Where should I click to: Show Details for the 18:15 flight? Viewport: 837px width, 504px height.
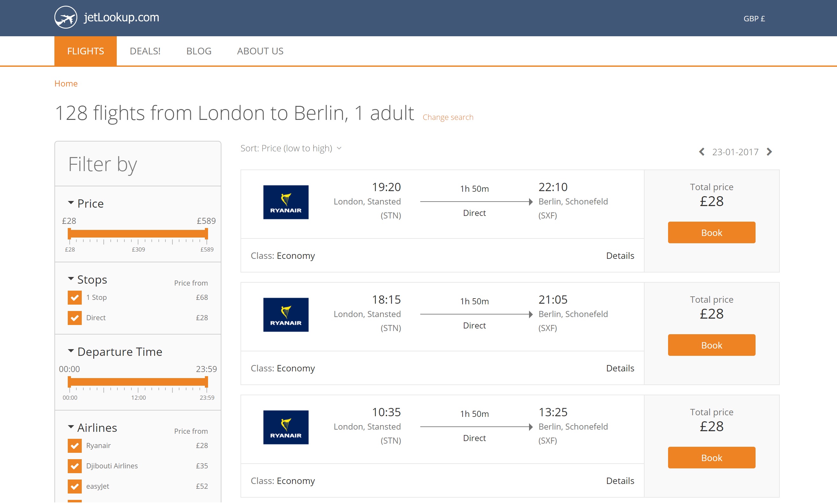tap(620, 368)
